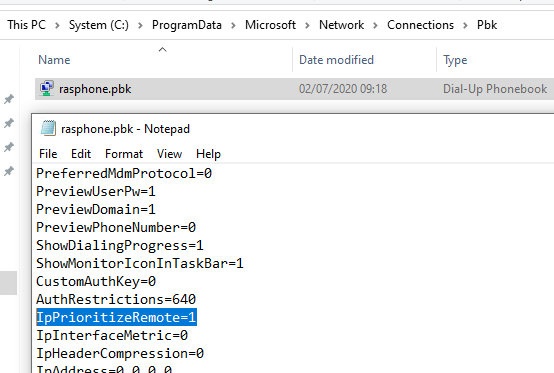Click the rasphone.pbk file icon

tap(47, 88)
